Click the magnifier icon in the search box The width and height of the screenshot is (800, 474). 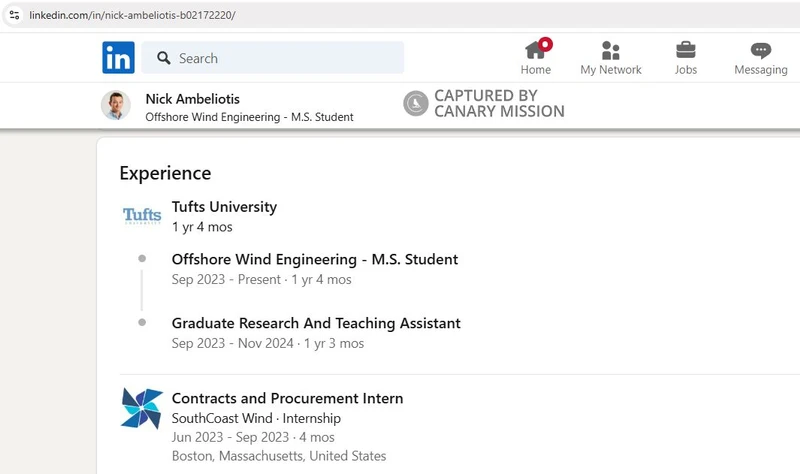[x=164, y=58]
